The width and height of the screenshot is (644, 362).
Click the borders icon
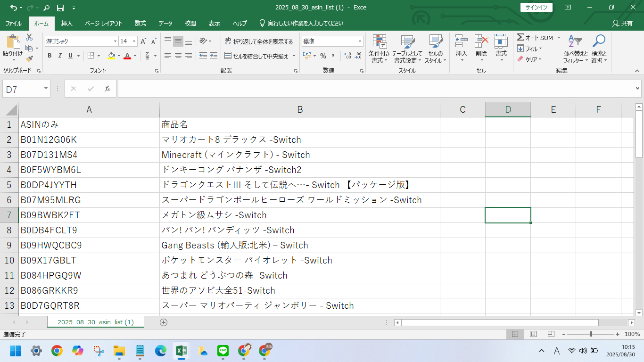(x=91, y=56)
